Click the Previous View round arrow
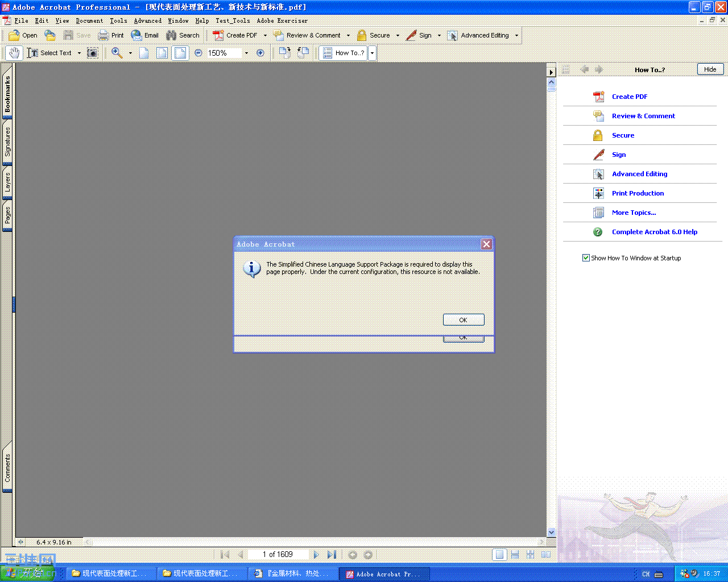The image size is (728, 582). 353,555
